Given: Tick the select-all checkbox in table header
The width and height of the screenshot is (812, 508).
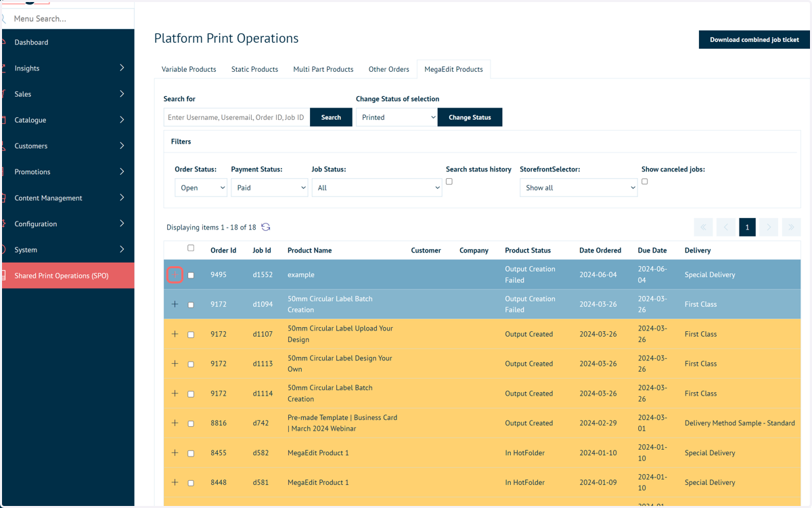Looking at the screenshot, I should 191,248.
